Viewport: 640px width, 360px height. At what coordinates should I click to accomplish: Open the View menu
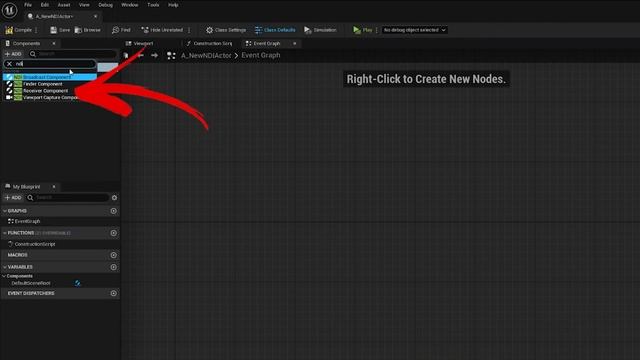[x=84, y=5]
